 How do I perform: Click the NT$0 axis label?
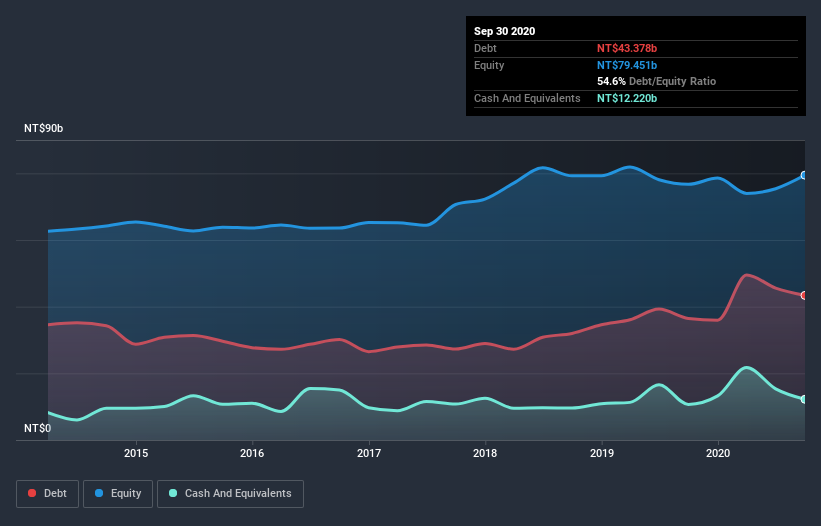point(38,429)
